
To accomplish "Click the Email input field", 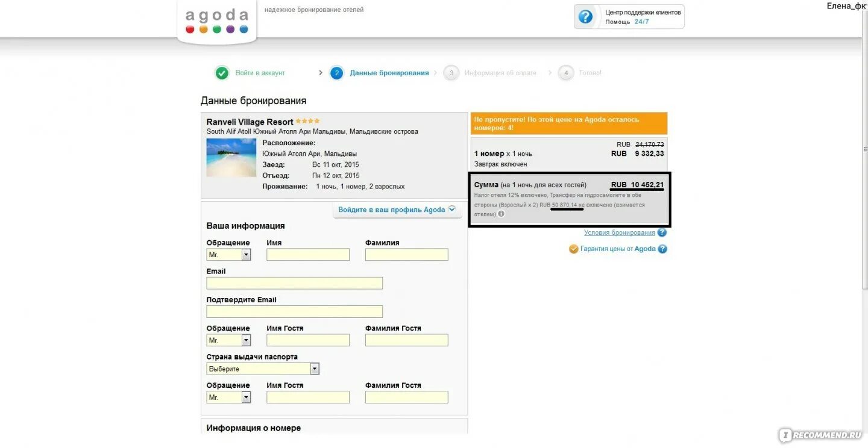I will 295,283.
